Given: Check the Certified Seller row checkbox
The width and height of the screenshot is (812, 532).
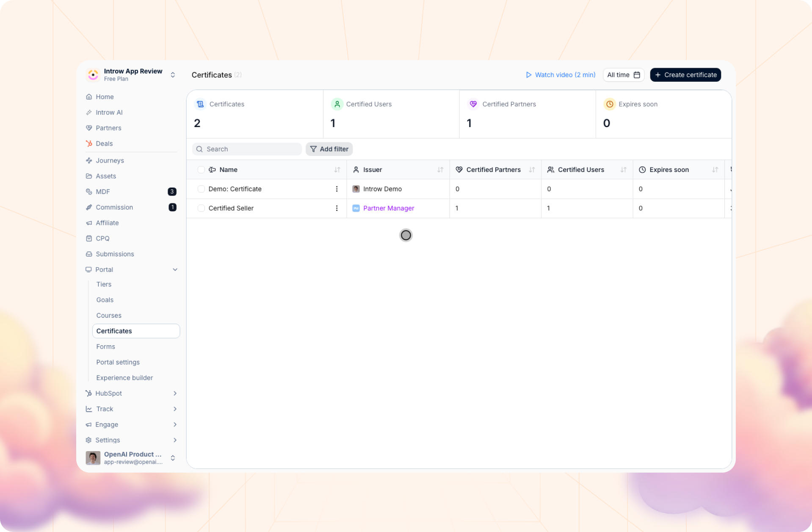Looking at the screenshot, I should pyautogui.click(x=201, y=208).
